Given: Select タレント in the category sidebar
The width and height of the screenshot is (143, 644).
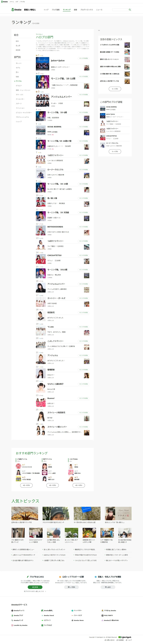Looking at the screenshot, I should (x=19, y=63).
